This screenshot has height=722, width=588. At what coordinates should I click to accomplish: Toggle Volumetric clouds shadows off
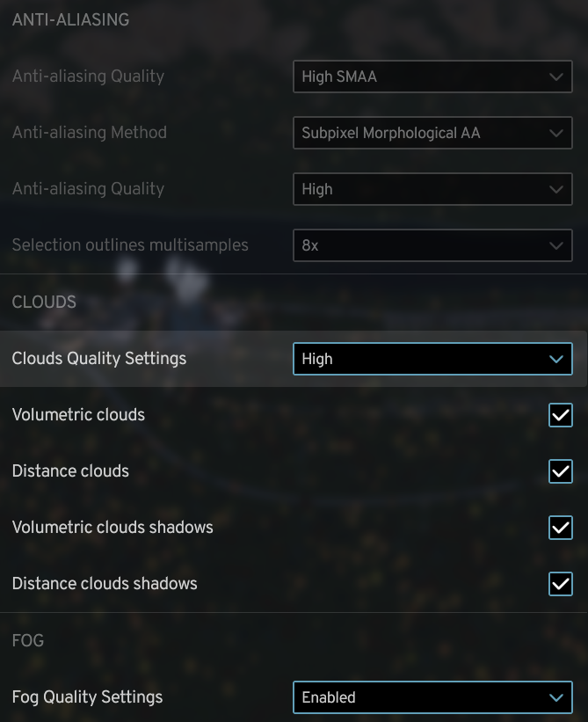[x=560, y=528]
